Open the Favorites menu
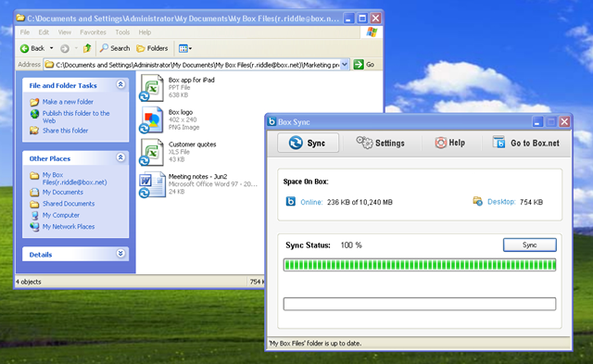593x364 pixels. point(93,32)
